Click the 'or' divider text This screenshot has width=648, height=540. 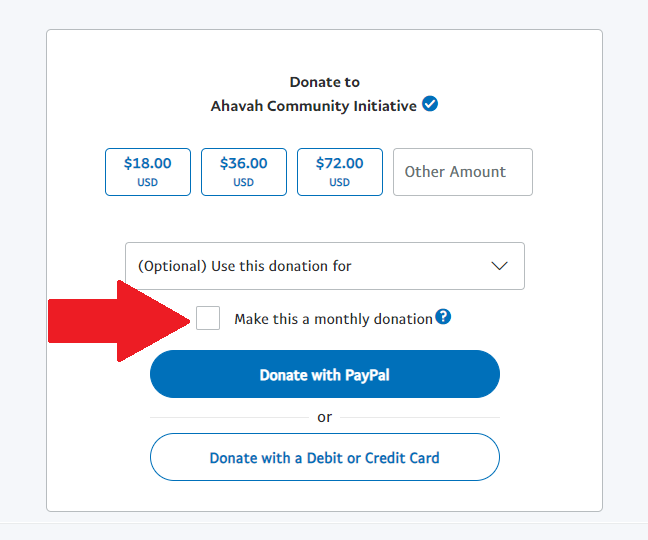tap(325, 417)
